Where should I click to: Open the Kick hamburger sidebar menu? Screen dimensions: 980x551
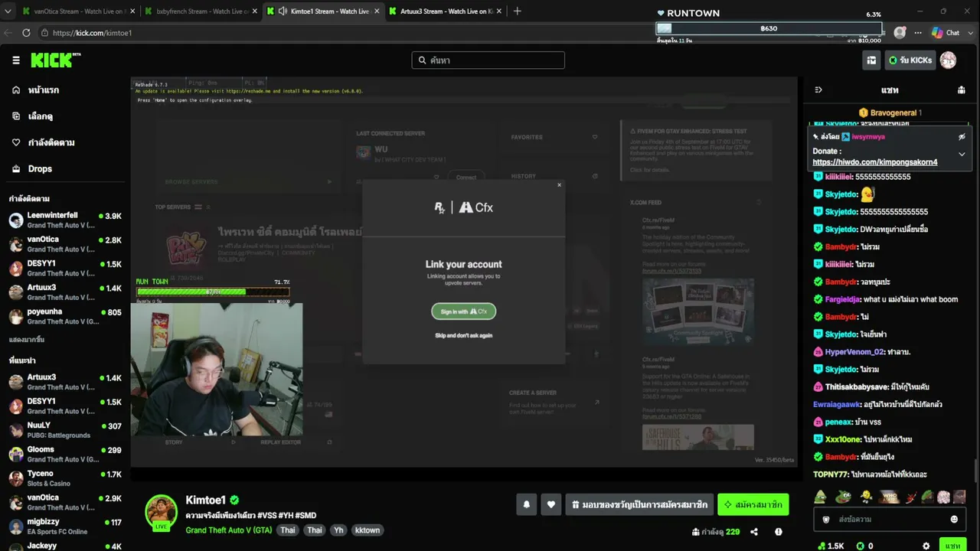[x=16, y=60]
